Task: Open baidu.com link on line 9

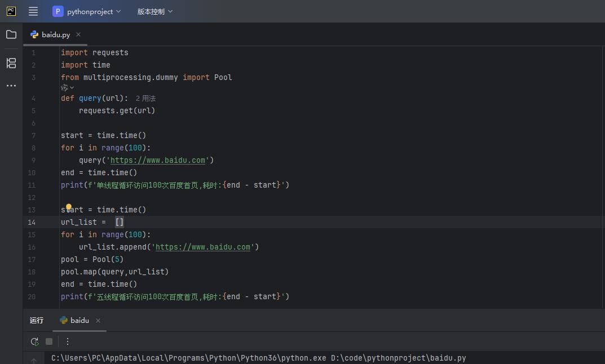Action: click(157, 160)
